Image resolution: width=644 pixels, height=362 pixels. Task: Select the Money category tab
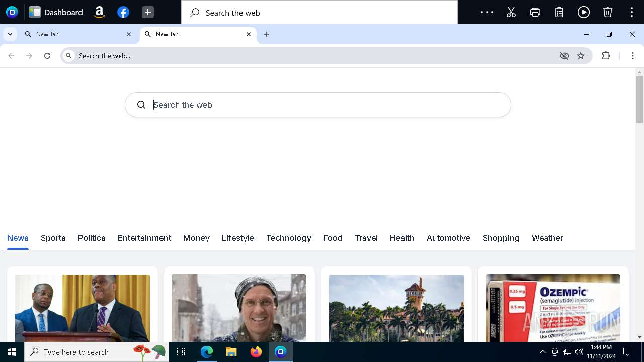tap(196, 238)
